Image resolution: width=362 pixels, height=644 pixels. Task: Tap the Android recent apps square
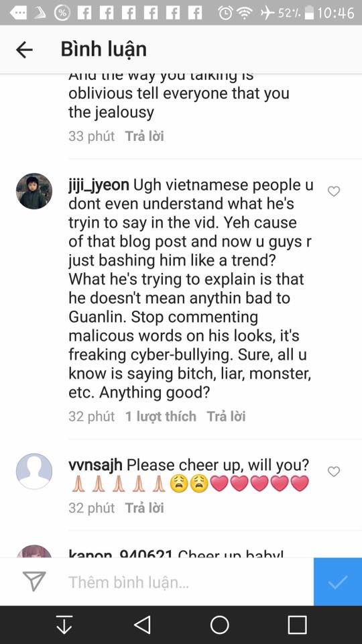coord(297,625)
